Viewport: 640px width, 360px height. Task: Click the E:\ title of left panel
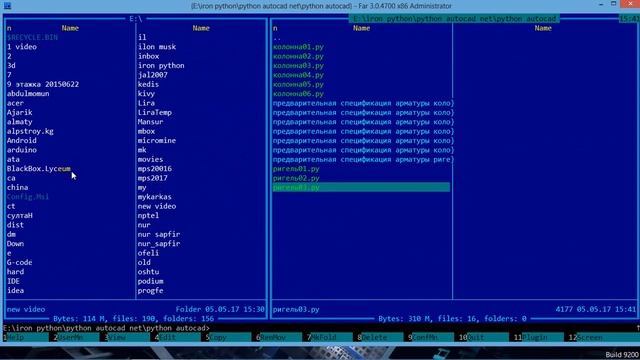pos(136,19)
